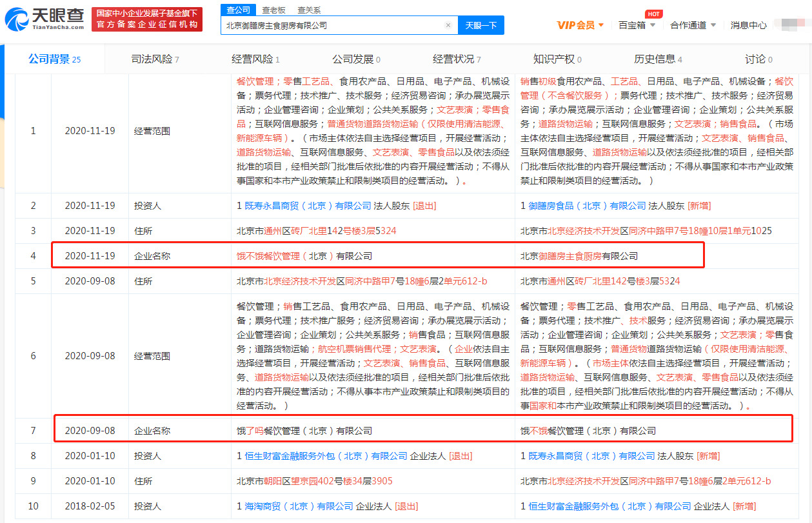The image size is (812, 523).
Task: Select the 知识产权 tab
Action: [557, 59]
